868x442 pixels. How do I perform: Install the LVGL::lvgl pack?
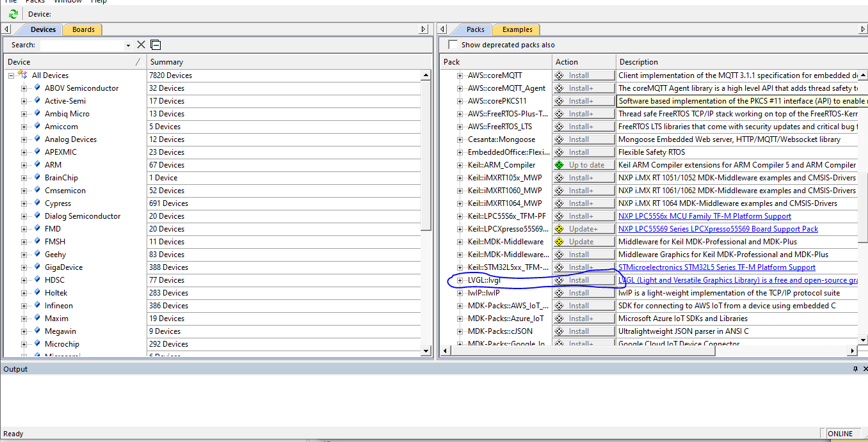pyautogui.click(x=584, y=280)
